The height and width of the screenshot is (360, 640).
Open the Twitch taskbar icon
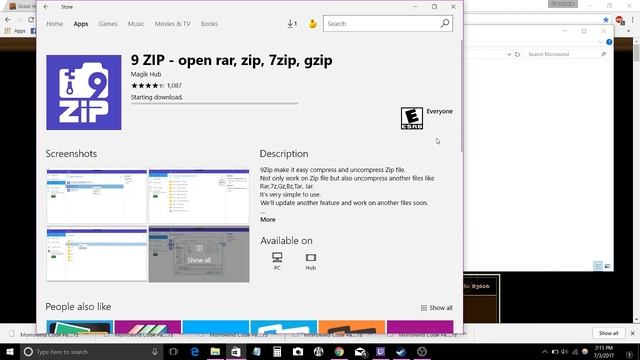pyautogui.click(x=381, y=352)
